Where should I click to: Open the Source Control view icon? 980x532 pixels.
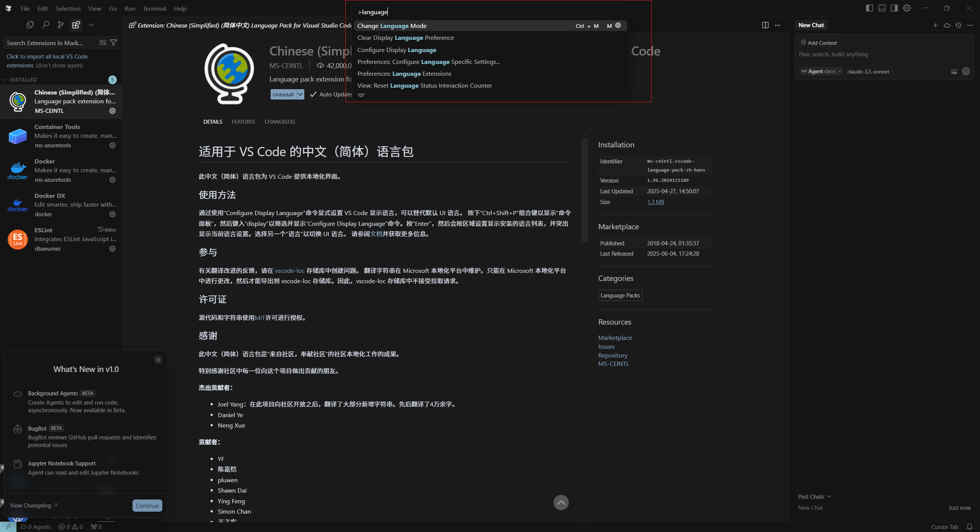[x=60, y=25]
